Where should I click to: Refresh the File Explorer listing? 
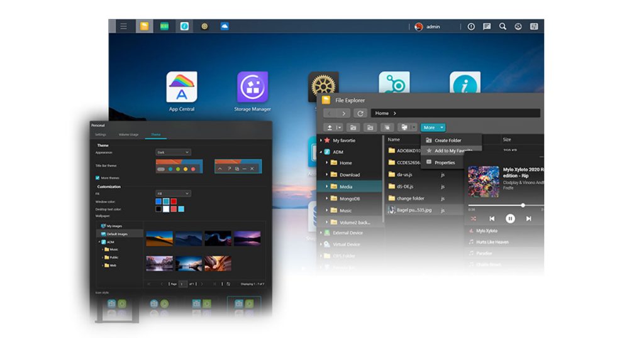click(360, 113)
